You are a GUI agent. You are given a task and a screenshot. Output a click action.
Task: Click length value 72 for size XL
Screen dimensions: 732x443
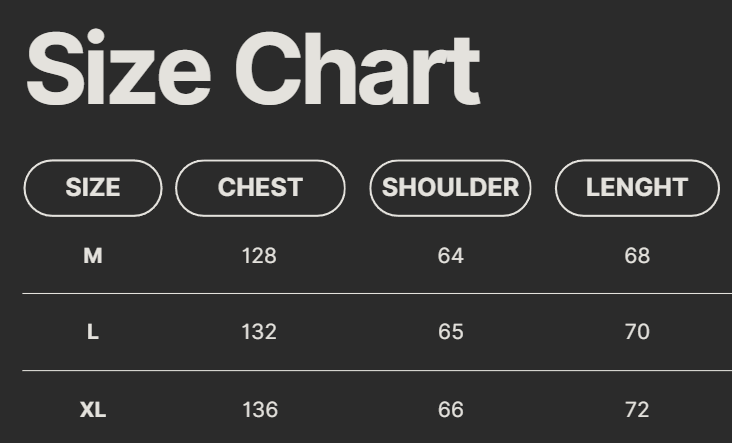click(637, 409)
